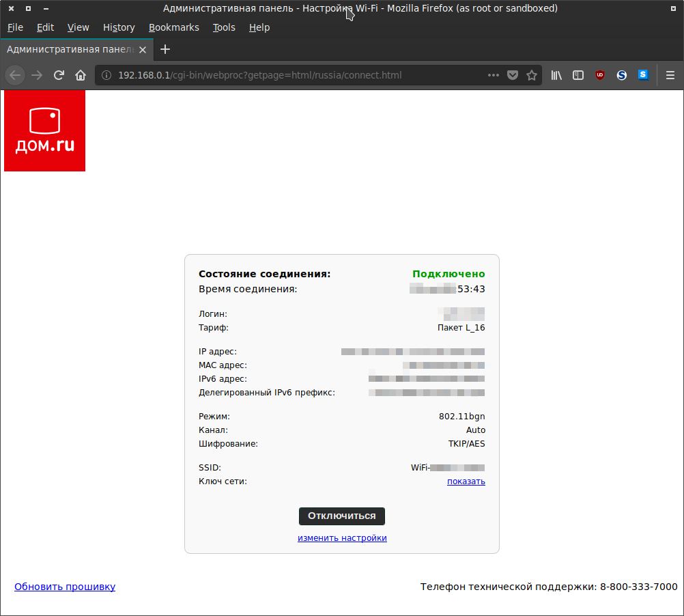Open the Tools menu
This screenshot has height=616, width=684.
click(224, 27)
